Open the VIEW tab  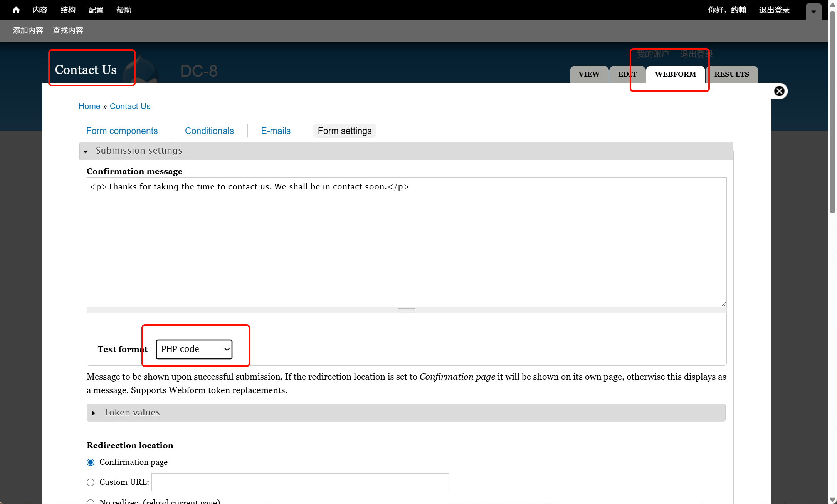pos(589,74)
